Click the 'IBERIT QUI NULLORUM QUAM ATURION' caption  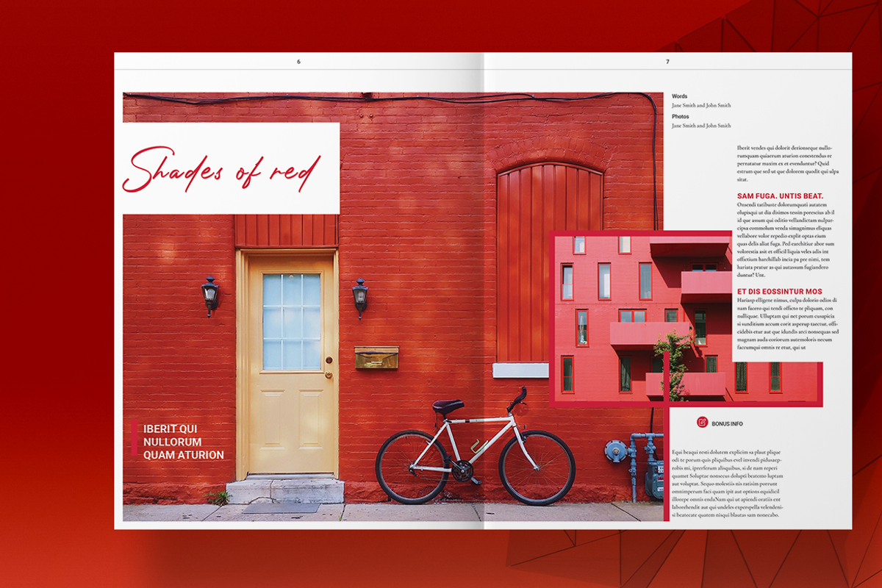click(x=184, y=442)
